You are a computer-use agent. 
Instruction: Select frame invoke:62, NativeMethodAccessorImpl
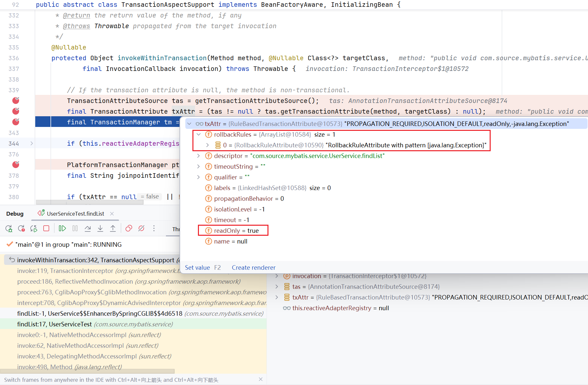(x=133, y=345)
